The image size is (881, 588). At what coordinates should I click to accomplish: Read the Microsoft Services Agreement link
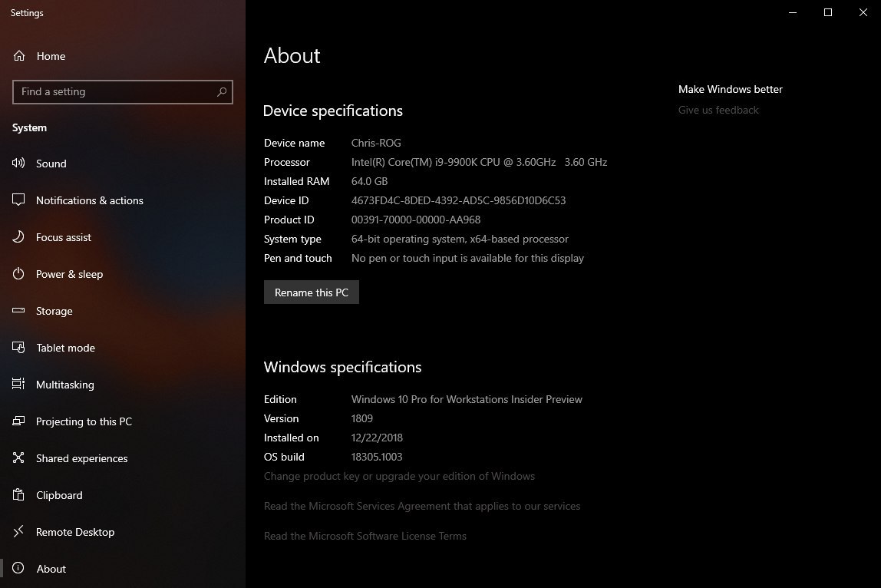pos(422,506)
